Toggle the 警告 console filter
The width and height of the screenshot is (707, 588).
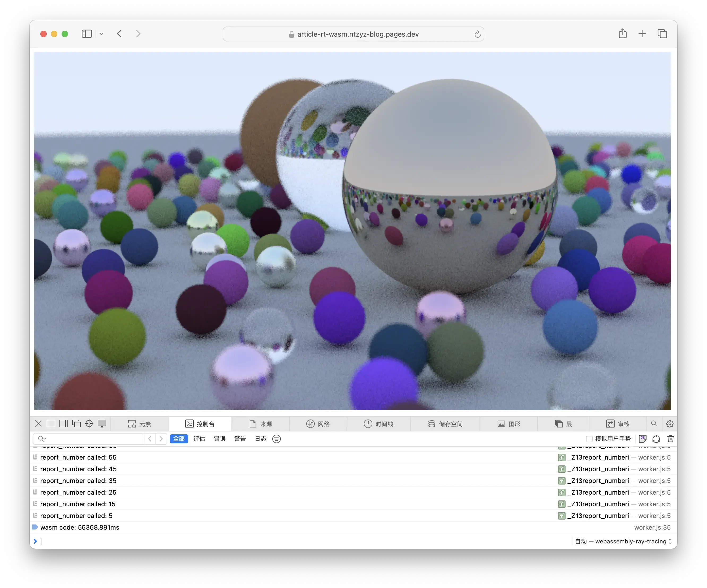click(240, 439)
